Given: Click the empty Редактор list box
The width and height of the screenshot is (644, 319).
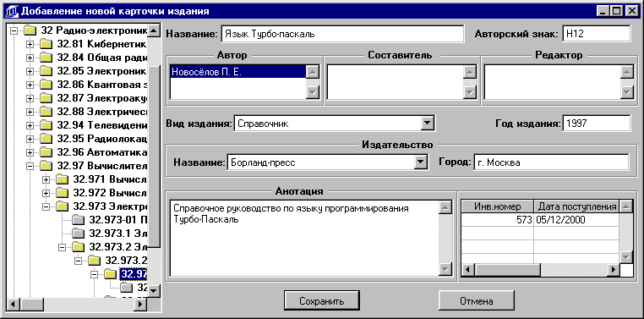Looking at the screenshot, I should 553,82.
